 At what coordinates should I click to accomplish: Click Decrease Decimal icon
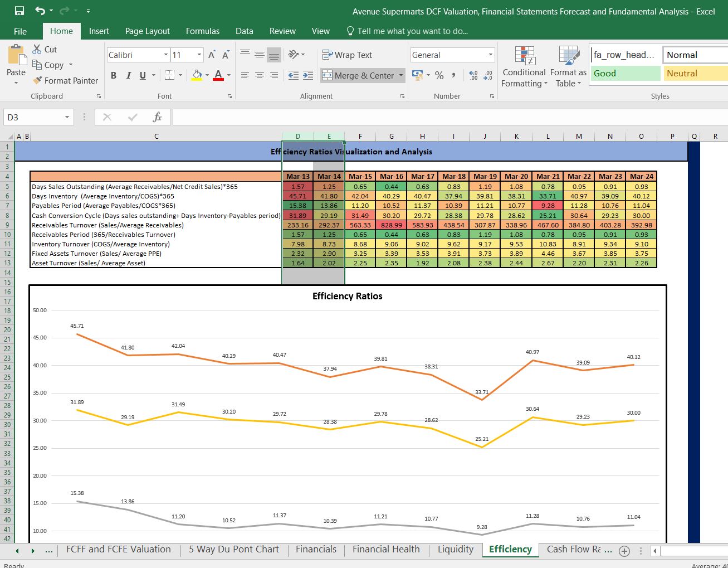(488, 75)
